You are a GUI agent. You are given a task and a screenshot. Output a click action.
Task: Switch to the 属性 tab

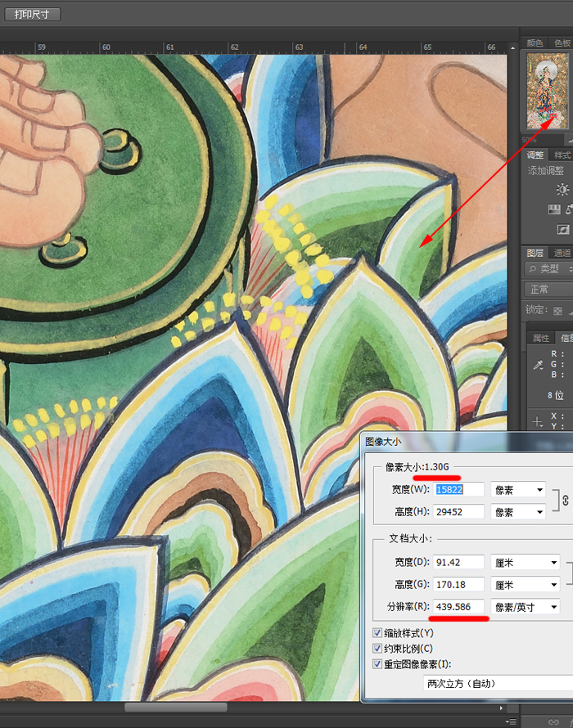coord(540,338)
